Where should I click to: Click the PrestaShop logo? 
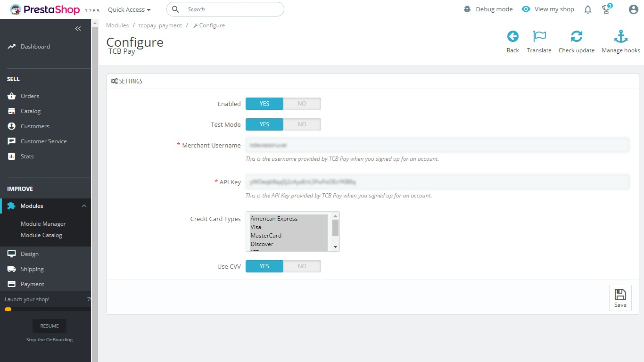[45, 9]
